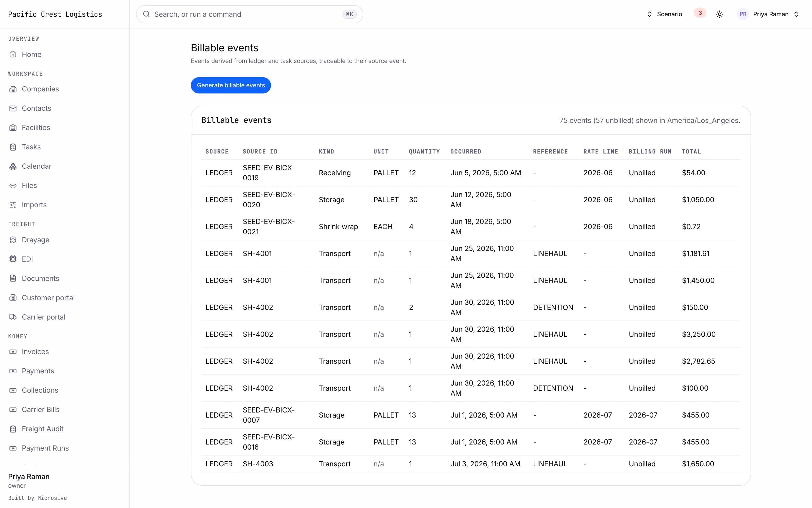Click source ID SEED-EV-BICX-0016
The image size is (812, 508).
[x=269, y=442]
